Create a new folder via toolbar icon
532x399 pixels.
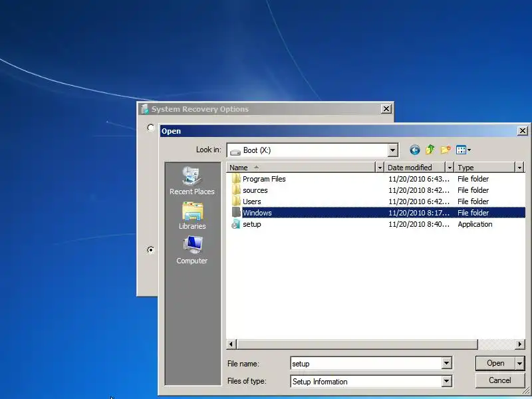pyautogui.click(x=446, y=150)
